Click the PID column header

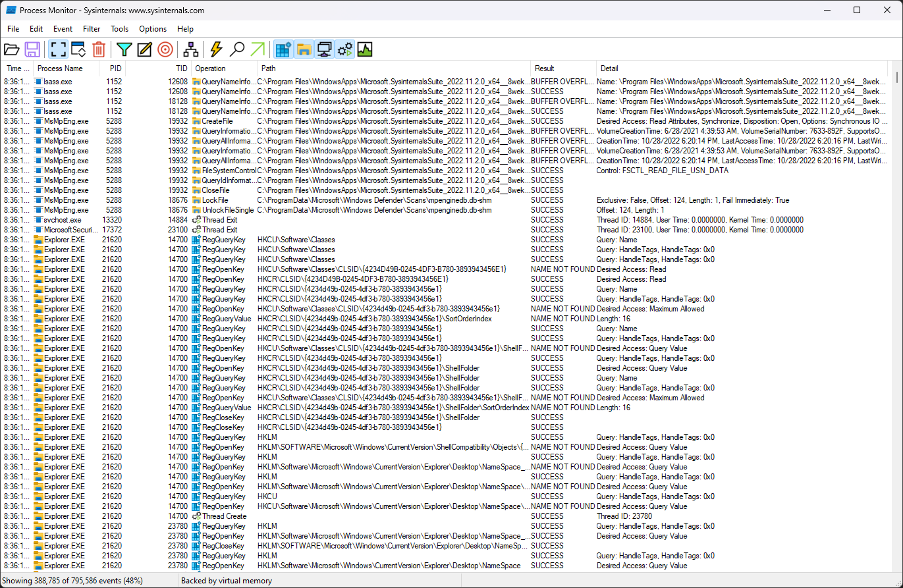pos(113,68)
